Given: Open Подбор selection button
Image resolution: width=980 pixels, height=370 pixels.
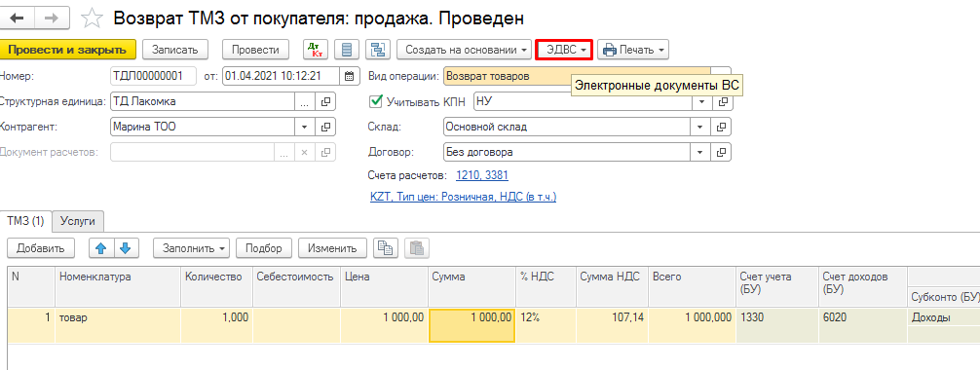Looking at the screenshot, I should 264,248.
